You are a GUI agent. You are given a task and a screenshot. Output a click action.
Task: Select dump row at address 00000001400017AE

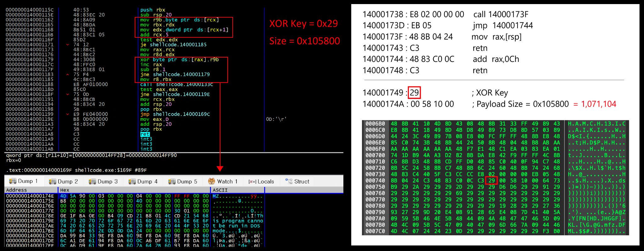point(135,226)
